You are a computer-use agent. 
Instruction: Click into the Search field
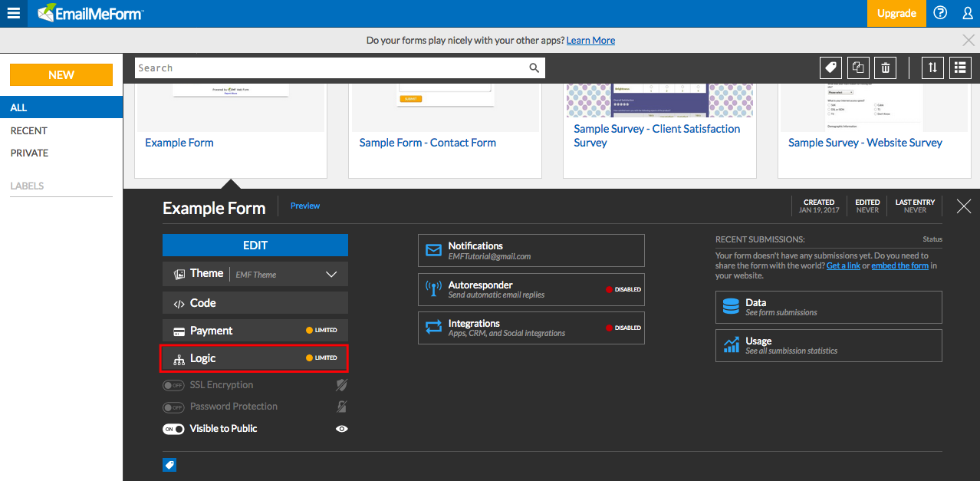pyautogui.click(x=340, y=68)
